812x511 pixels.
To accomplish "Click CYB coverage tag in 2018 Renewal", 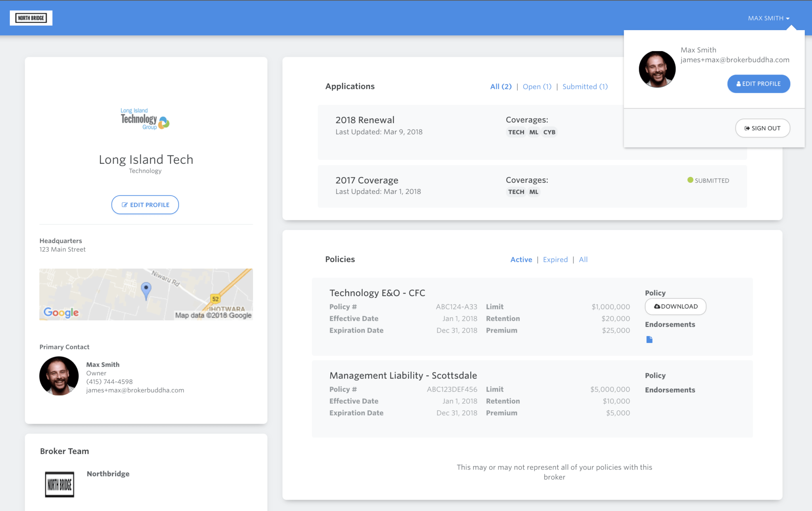I will (549, 132).
